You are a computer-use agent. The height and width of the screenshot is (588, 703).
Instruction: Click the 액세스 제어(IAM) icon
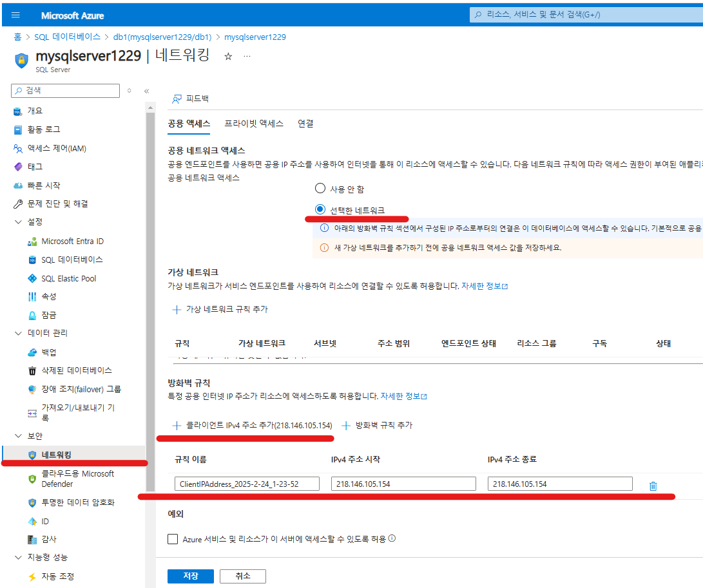point(18,148)
